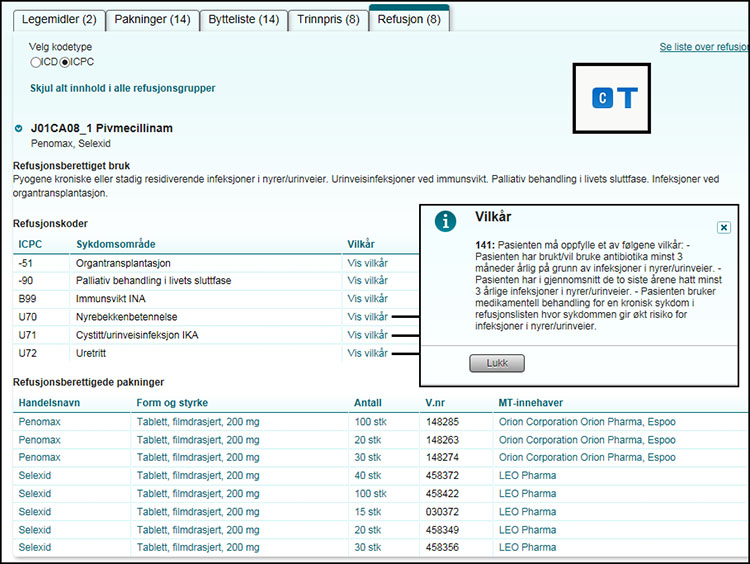750x564 pixels.
Task: Click Selexid 40 stk package name
Action: click(38, 476)
